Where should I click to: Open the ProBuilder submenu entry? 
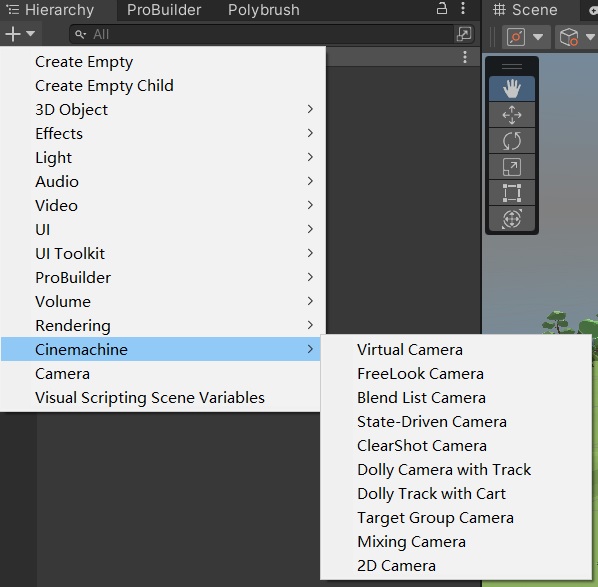[x=163, y=278]
